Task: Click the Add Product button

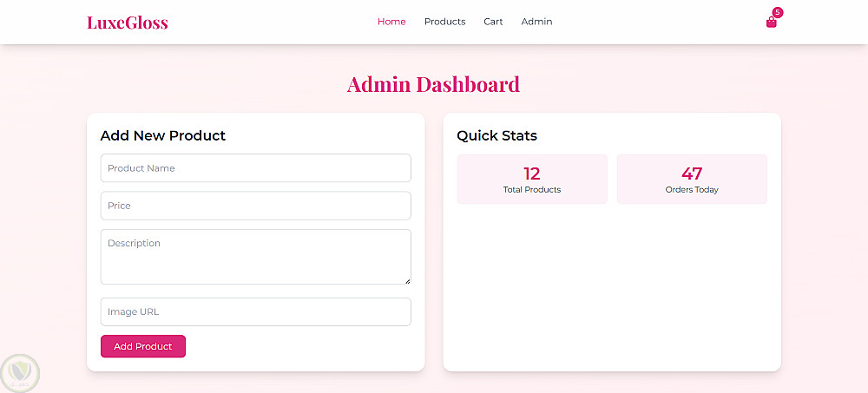Action: [143, 346]
